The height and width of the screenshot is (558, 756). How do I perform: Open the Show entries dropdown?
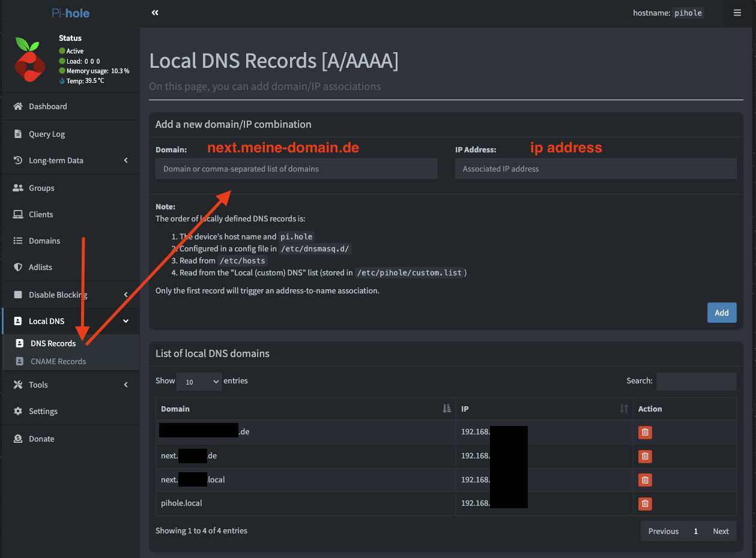[x=198, y=381]
